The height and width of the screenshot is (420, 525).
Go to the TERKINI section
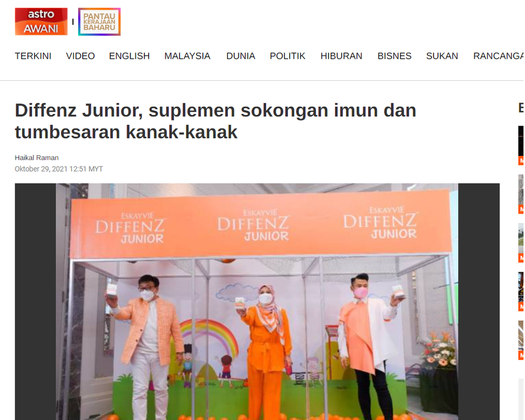tap(33, 56)
